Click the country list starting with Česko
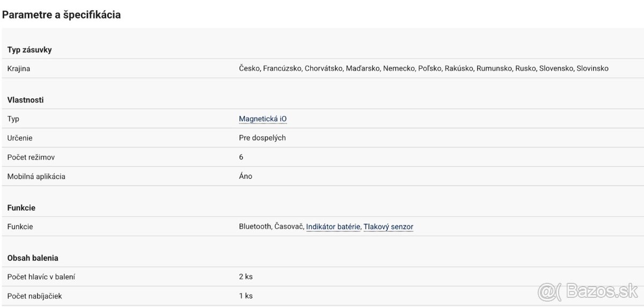Image resolution: width=644 pixels, height=307 pixels. coord(423,69)
